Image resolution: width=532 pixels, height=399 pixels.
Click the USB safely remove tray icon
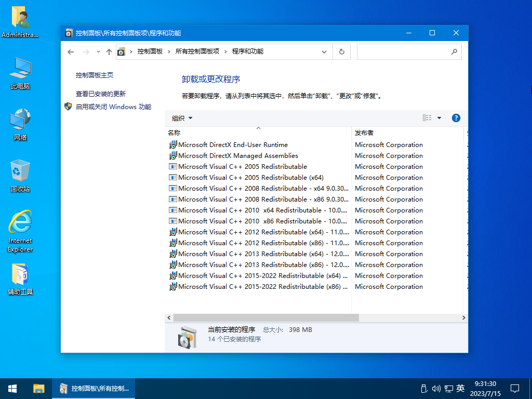pyautogui.click(x=423, y=389)
